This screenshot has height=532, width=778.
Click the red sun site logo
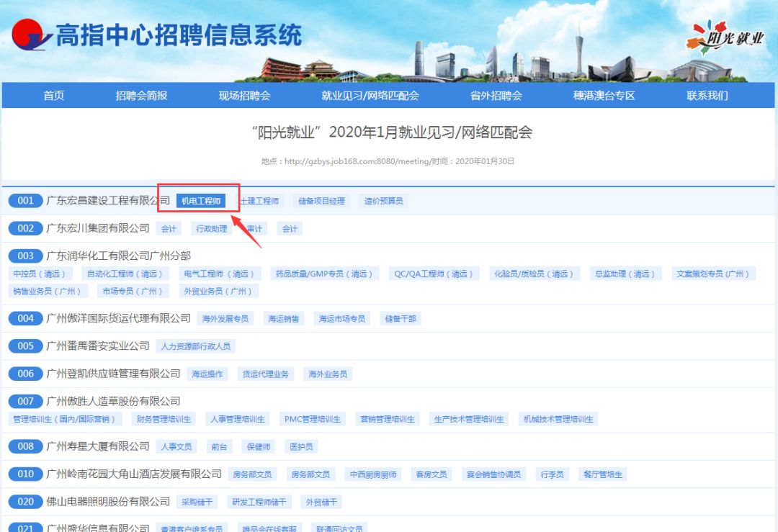(x=31, y=35)
